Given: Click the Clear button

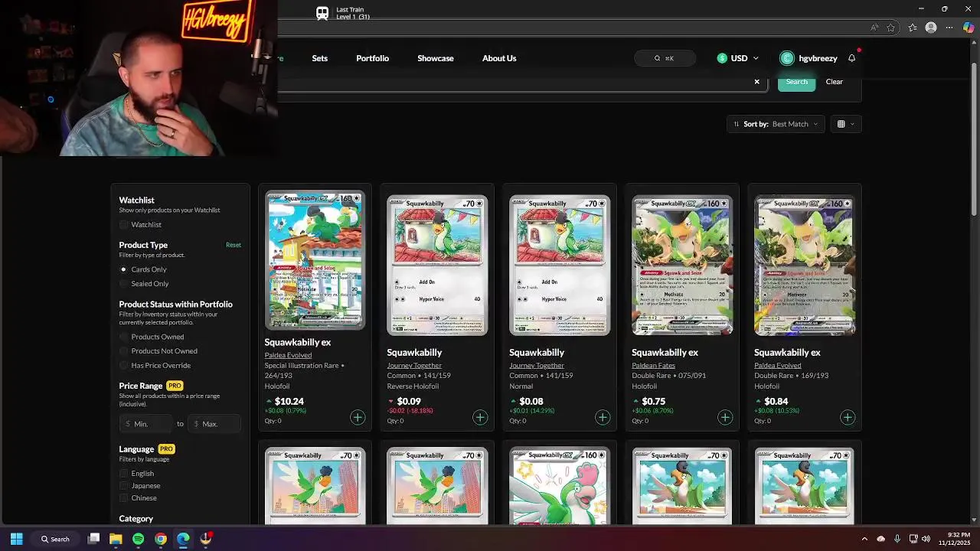Looking at the screenshot, I should [x=835, y=82].
